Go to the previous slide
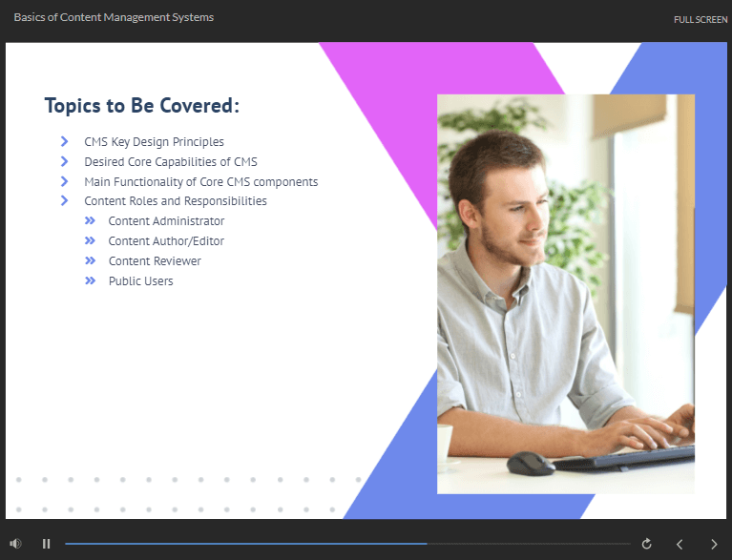Viewport: 732px width, 560px height. tap(680, 544)
